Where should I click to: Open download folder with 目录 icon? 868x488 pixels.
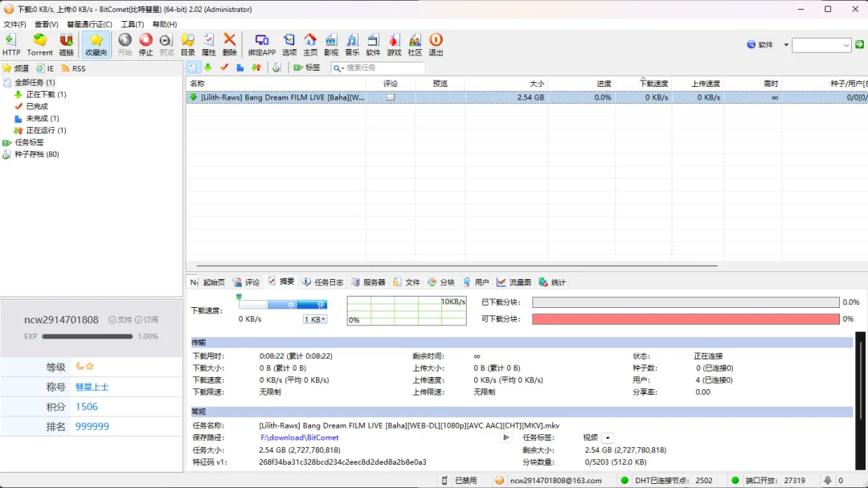tap(187, 44)
